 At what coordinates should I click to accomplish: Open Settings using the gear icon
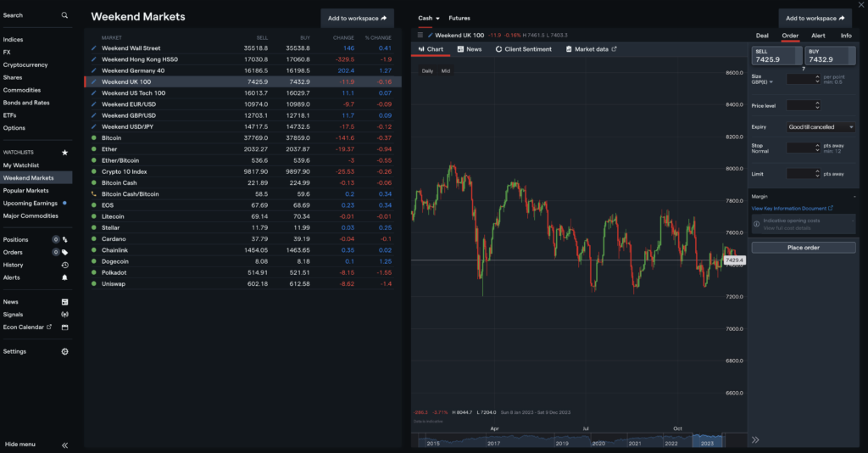(x=64, y=351)
